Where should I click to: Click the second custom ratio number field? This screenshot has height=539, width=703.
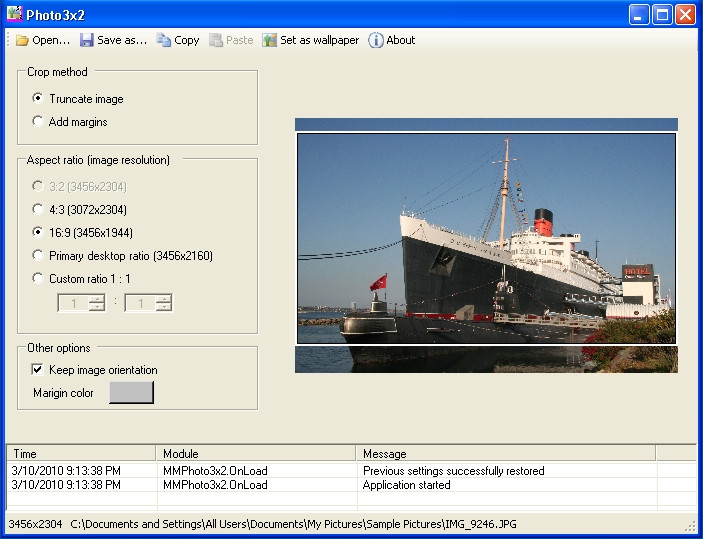141,303
